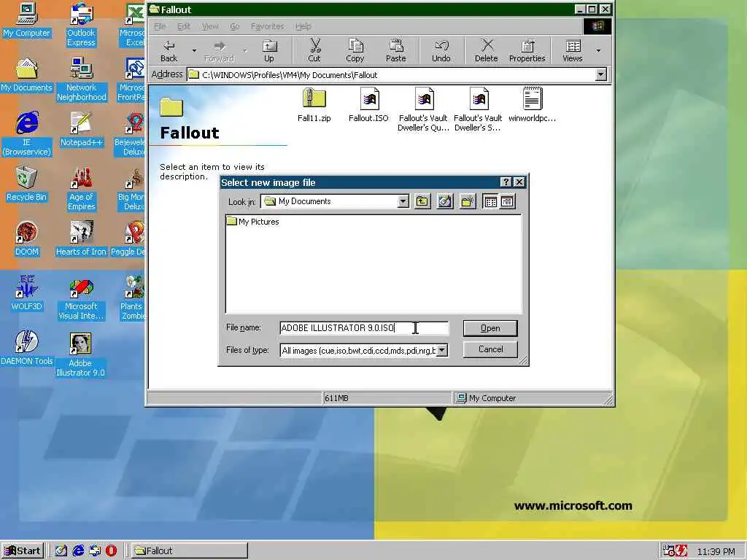747x560 pixels.
Task: Open Edit menu
Action: point(184,26)
